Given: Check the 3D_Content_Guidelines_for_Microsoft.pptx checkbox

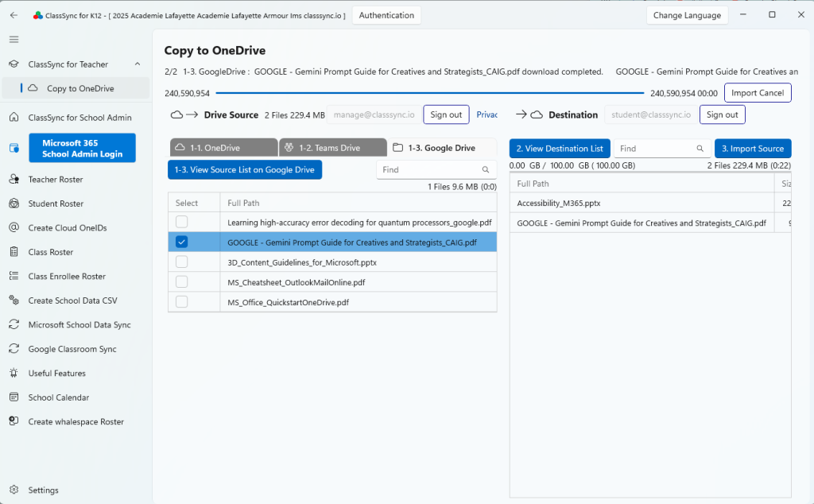Looking at the screenshot, I should click(182, 262).
